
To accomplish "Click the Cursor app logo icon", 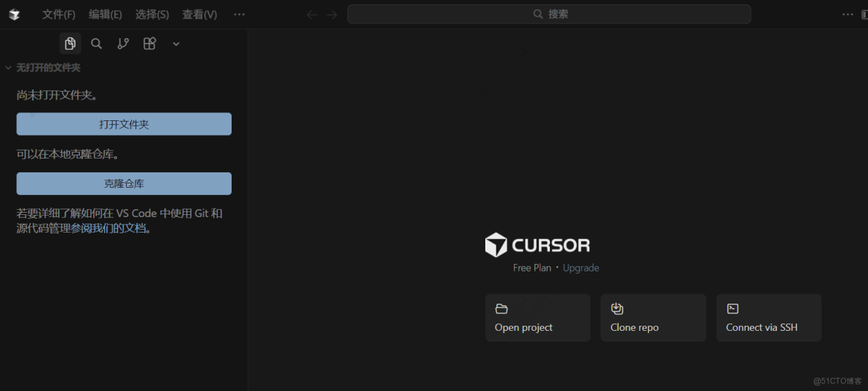I will [x=15, y=15].
